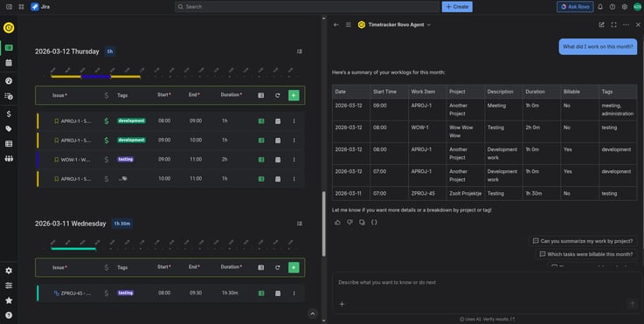Viewport: 644px width, 324px height.
Task: Toggle Wednesday day layout icon beside the date
Action: pos(300,224)
